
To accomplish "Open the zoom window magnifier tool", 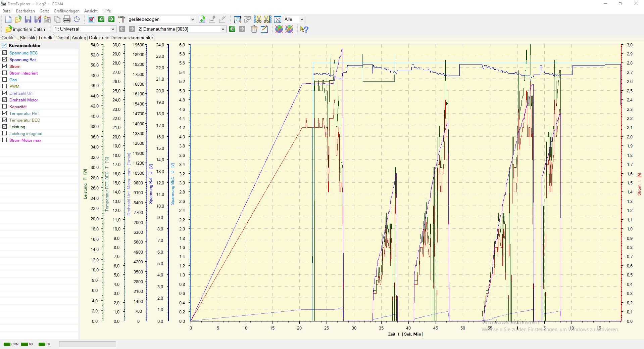I will coord(238,19).
